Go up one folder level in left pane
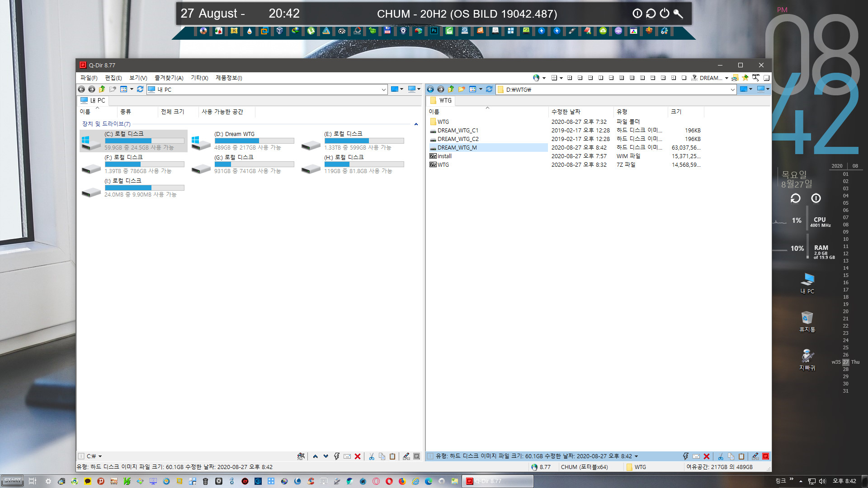Image resolution: width=868 pixels, height=488 pixels. tap(102, 89)
